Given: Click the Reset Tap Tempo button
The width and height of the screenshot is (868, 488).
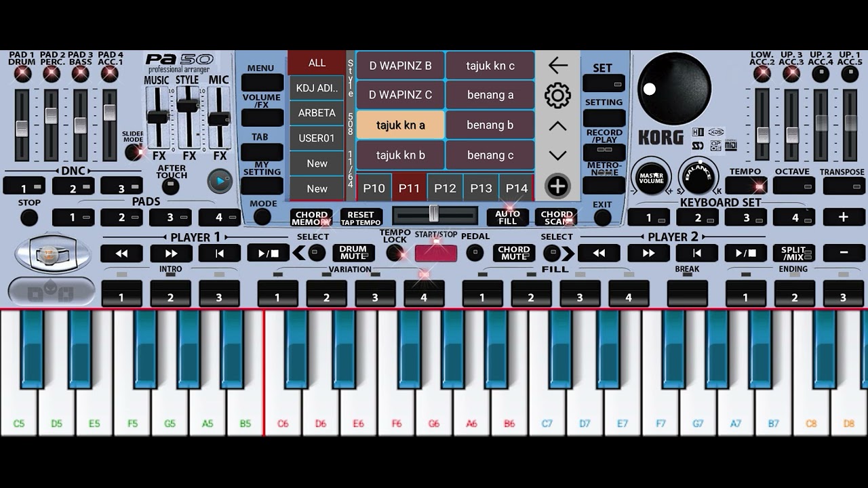Looking at the screenshot, I should 361,218.
